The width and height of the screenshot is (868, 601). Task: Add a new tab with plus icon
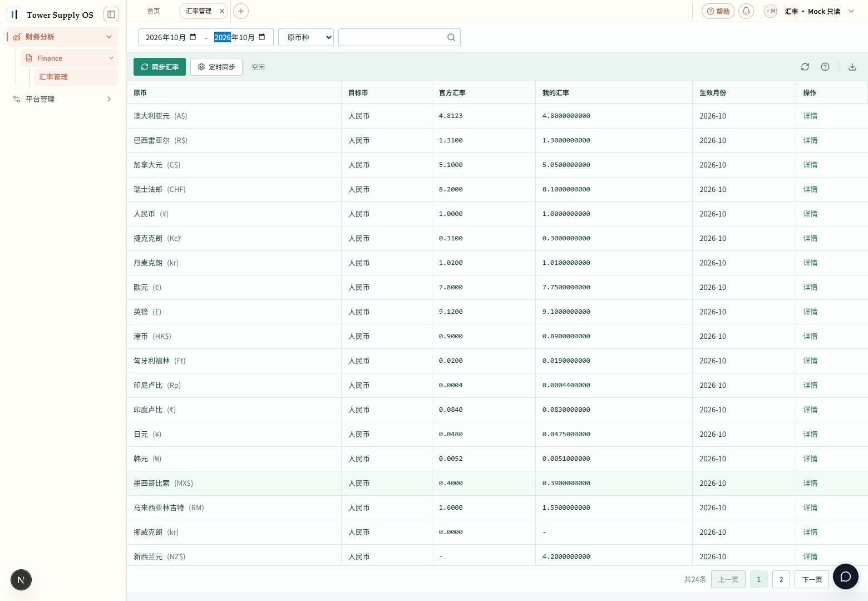[241, 11]
